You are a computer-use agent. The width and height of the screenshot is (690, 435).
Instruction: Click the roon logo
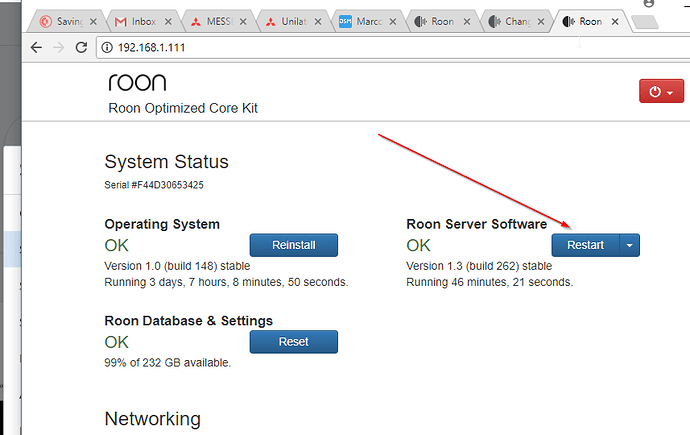pyautogui.click(x=137, y=82)
